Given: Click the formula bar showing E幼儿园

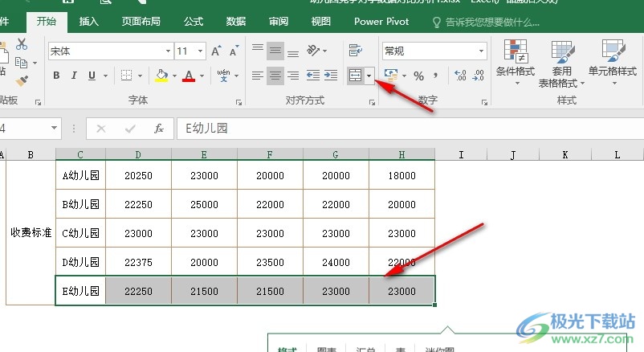Looking at the screenshot, I should tap(410, 129).
